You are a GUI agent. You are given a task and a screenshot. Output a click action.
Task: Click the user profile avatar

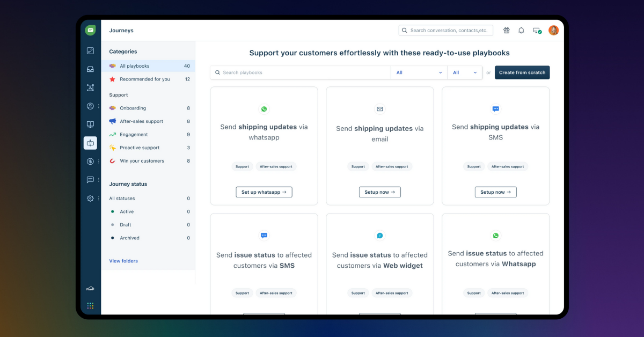pyautogui.click(x=553, y=31)
